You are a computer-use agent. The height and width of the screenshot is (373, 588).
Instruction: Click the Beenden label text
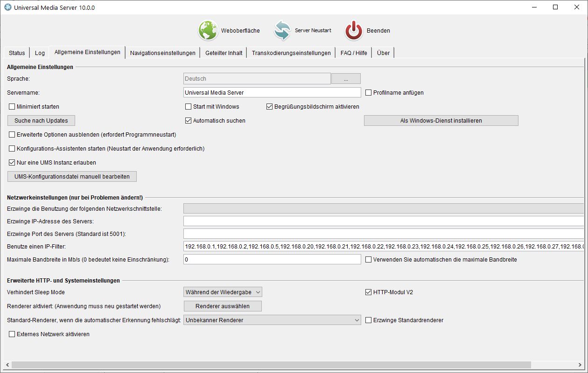tap(378, 31)
